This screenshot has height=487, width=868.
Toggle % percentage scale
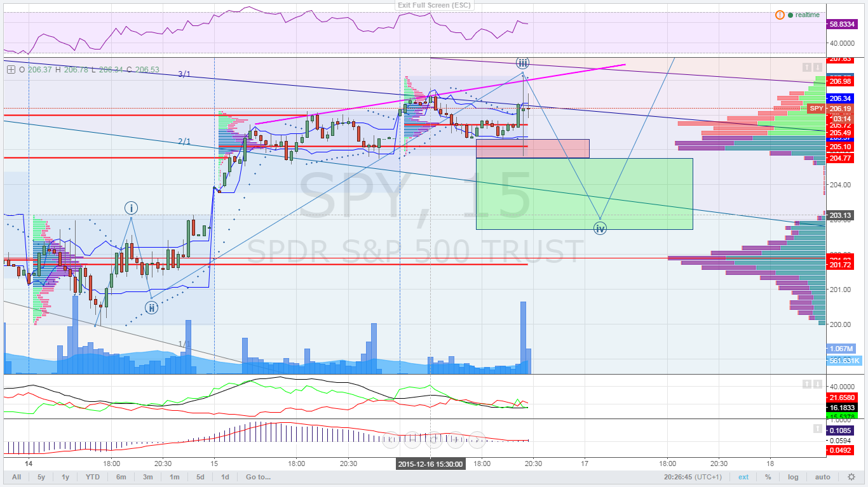pyautogui.click(x=768, y=477)
